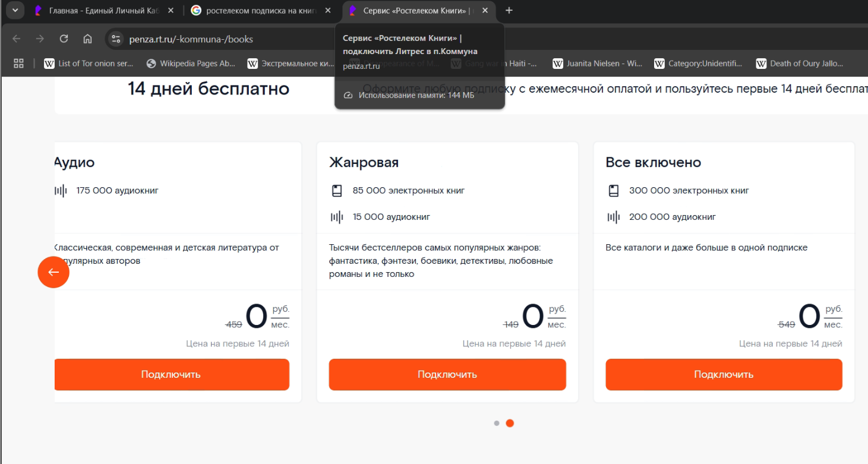Open a new browser tab
Viewport: 868px width, 464px height.
[x=509, y=11]
